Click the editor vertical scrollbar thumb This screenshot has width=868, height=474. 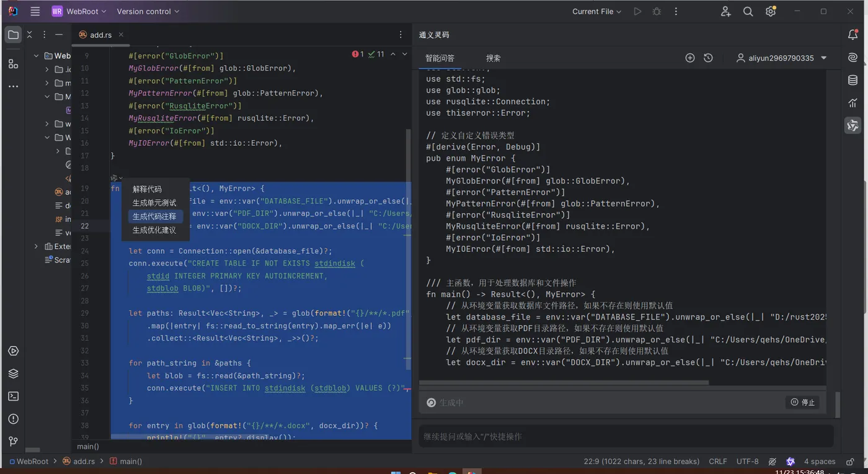coord(408,248)
